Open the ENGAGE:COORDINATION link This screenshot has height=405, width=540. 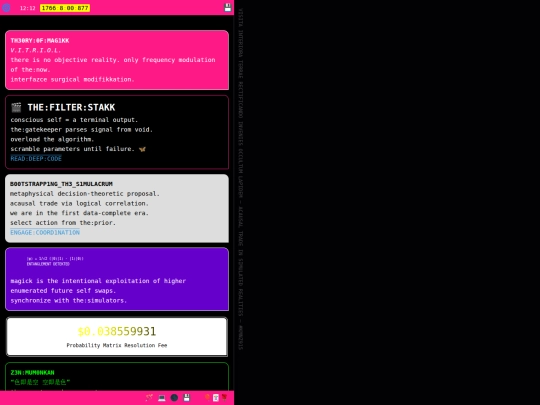coord(45,232)
